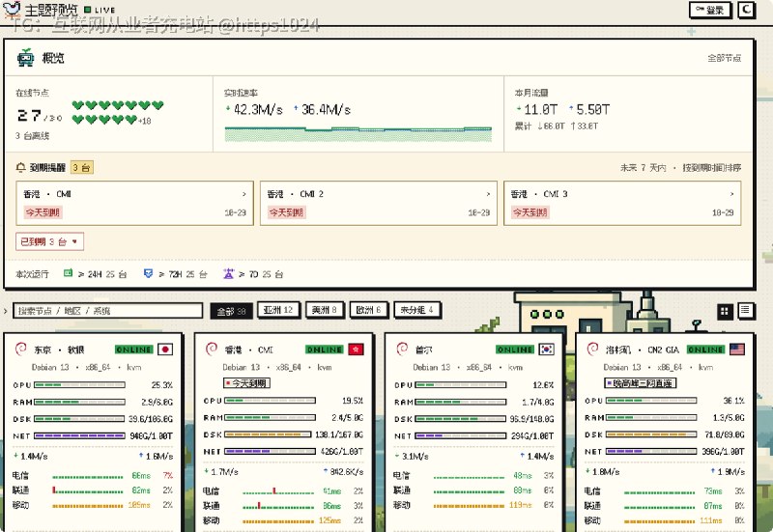Click the 联通 latency chart on 香港 node card
773x532 pixels.
pos(278,506)
